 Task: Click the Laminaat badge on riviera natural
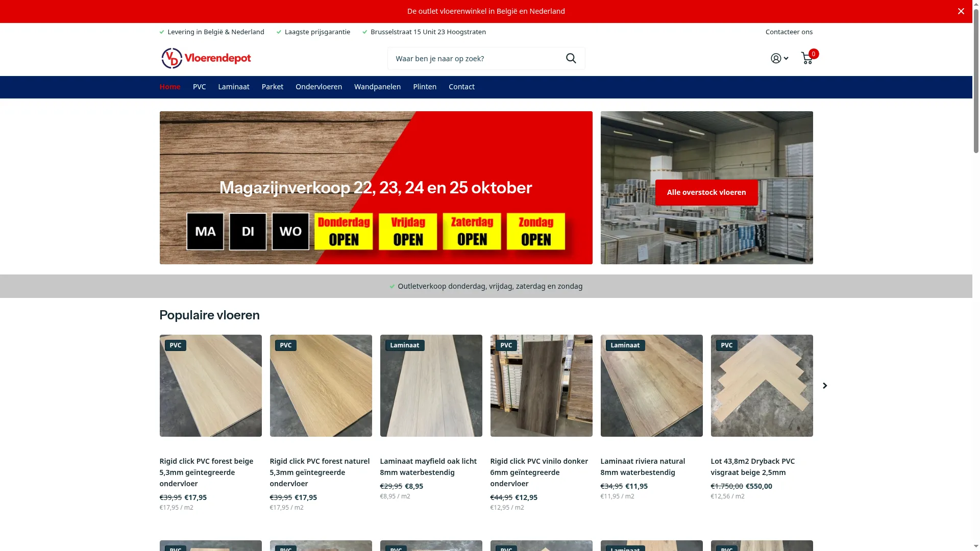tap(625, 345)
